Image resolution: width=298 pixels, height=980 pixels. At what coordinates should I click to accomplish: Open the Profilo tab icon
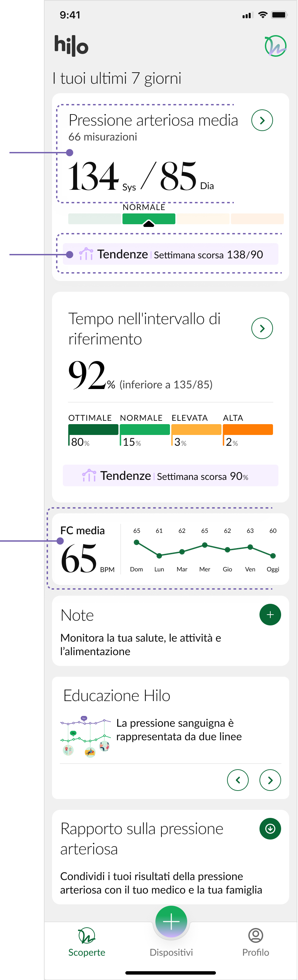point(256,936)
